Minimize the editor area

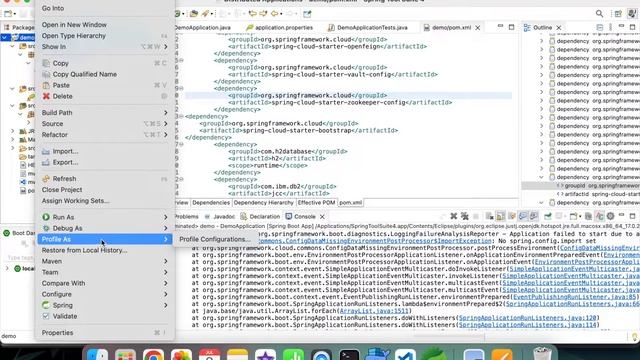click(500, 27)
